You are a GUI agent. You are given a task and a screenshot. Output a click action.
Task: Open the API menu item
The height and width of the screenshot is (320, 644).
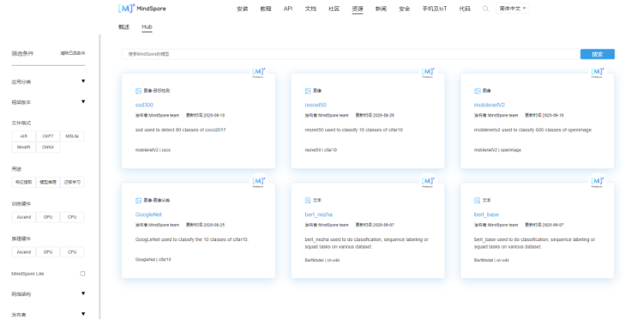[288, 9]
